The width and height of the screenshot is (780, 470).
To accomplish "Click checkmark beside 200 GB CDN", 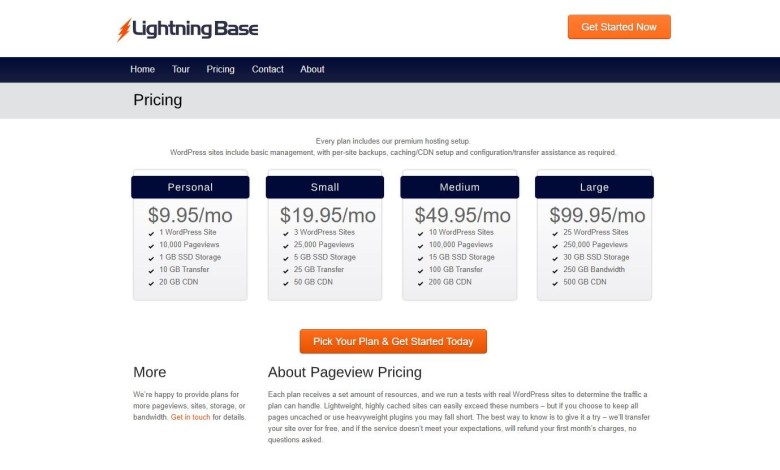I will pos(420,283).
